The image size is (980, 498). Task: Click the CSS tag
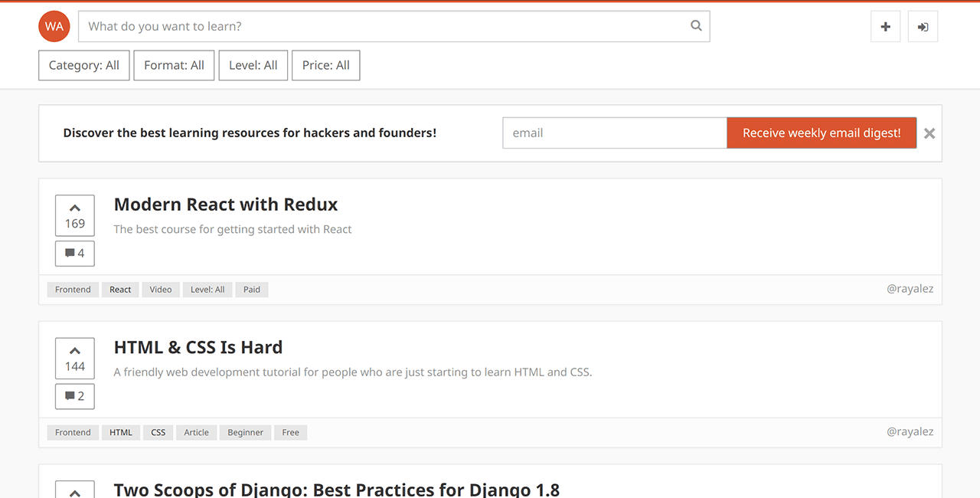click(158, 432)
